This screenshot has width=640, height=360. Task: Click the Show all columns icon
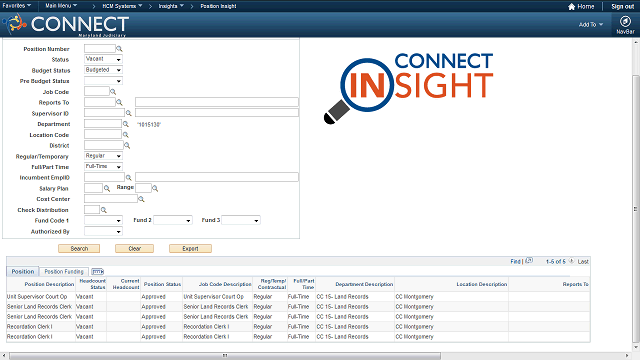pos(98,271)
